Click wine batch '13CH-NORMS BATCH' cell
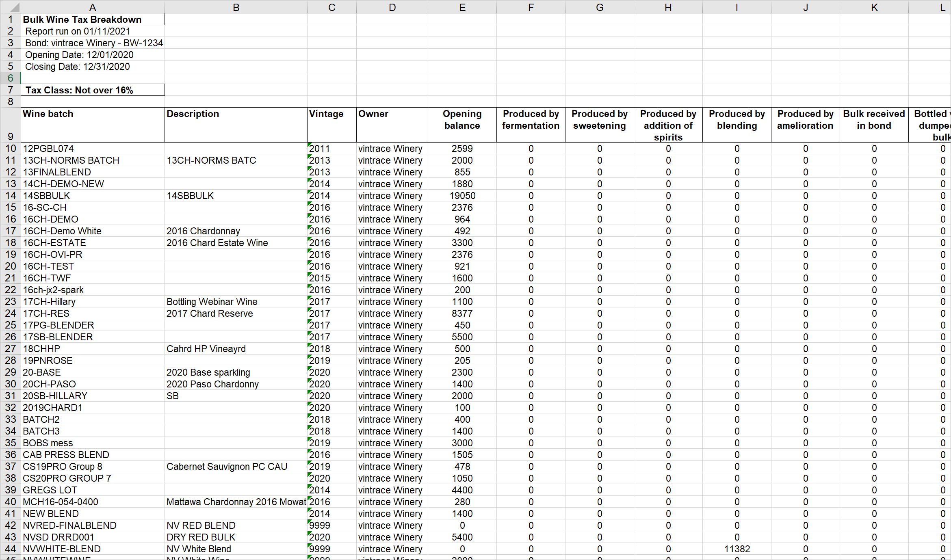951x560 pixels. point(93,160)
